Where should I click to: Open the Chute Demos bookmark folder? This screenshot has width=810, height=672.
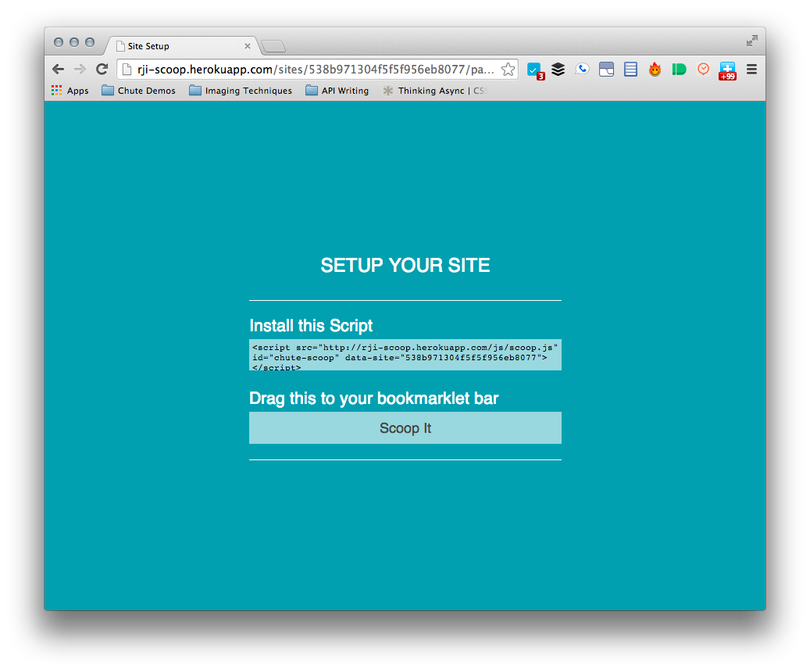(138, 91)
